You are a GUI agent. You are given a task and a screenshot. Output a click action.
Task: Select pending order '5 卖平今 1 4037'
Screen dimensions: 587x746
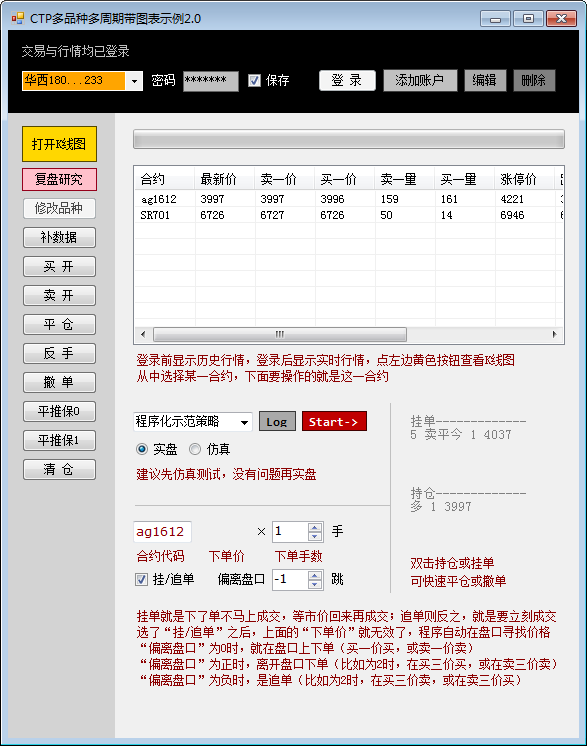click(460, 435)
